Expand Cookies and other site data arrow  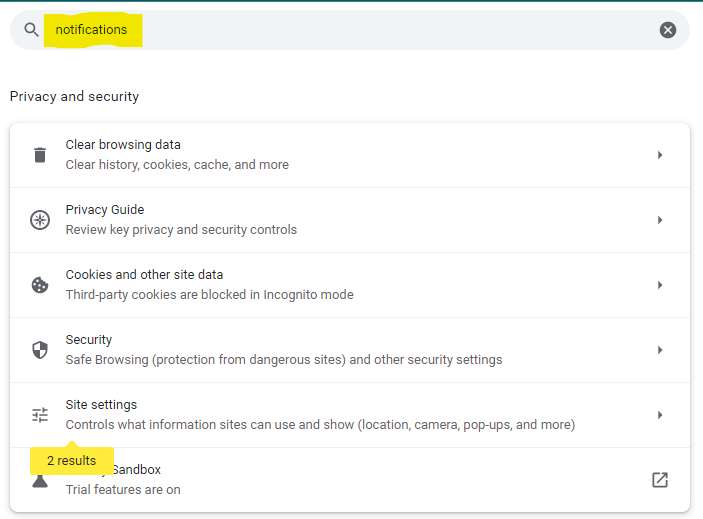(660, 285)
